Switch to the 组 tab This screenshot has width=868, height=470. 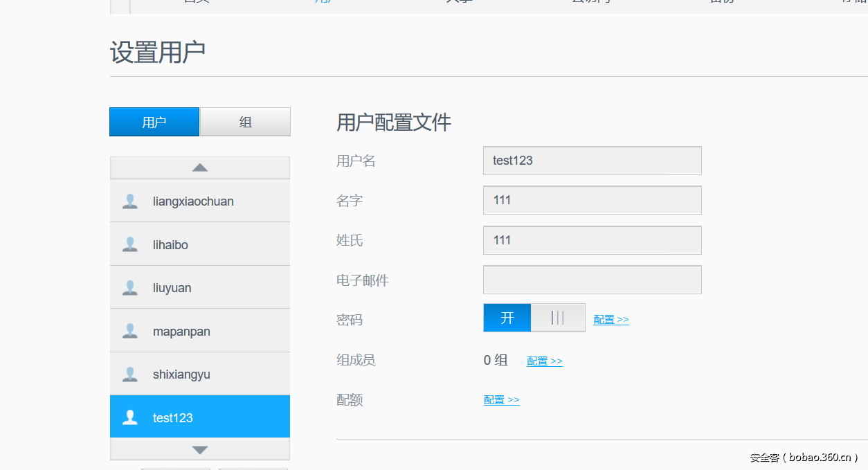[x=245, y=122]
